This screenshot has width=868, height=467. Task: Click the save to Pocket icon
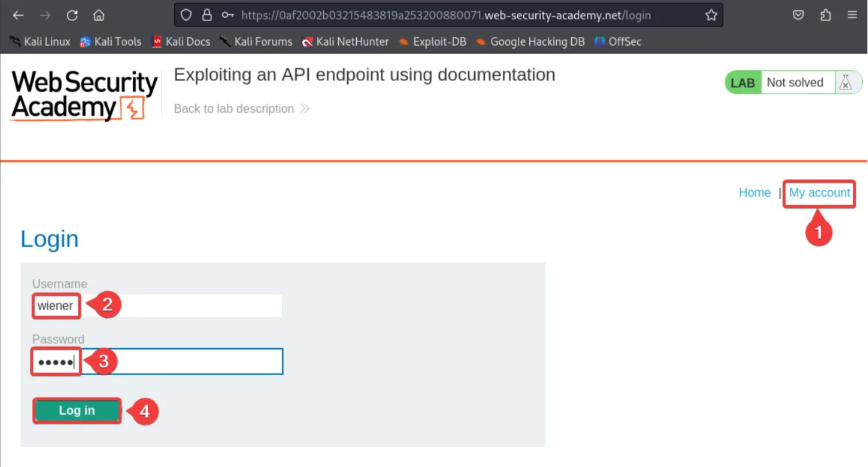click(798, 15)
